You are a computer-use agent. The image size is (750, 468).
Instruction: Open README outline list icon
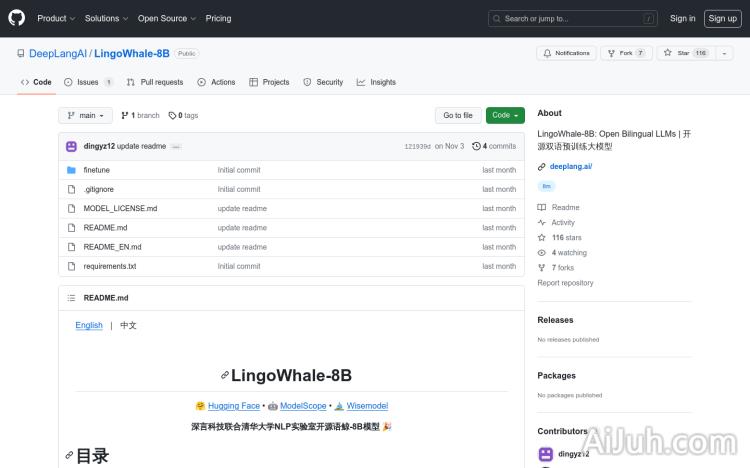[71, 298]
